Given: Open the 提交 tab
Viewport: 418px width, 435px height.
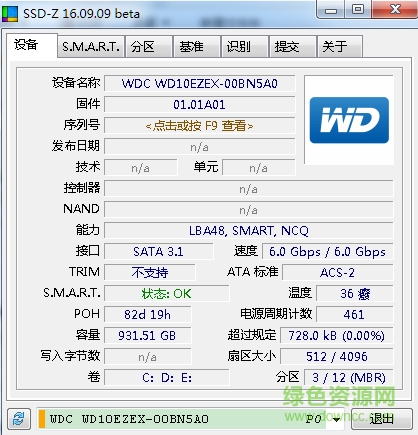Looking at the screenshot, I should [293, 47].
